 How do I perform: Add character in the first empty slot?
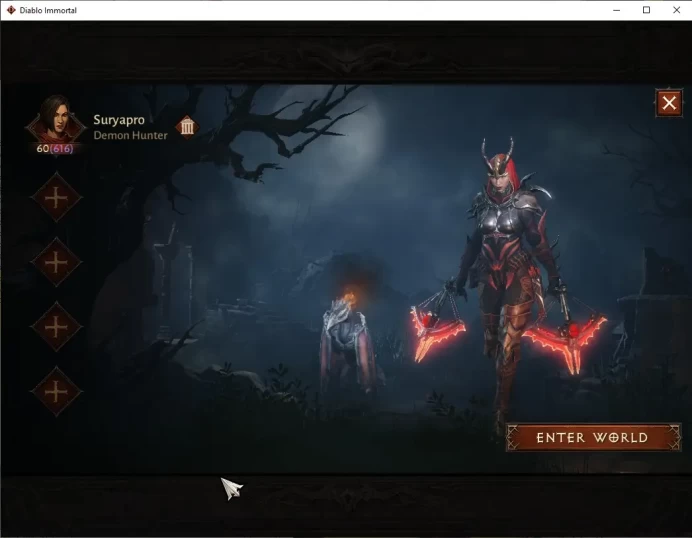(x=56, y=197)
